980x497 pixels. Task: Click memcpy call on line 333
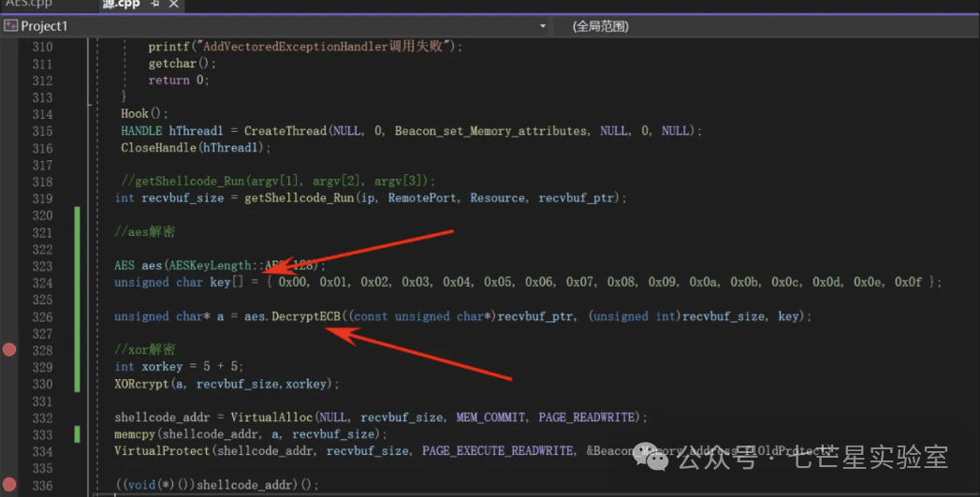coord(135,434)
